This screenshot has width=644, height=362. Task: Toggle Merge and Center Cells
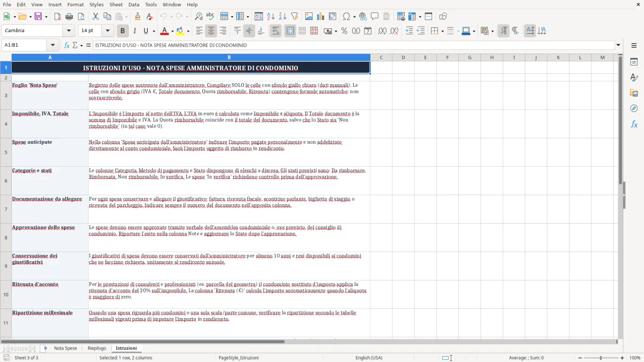coord(290,31)
